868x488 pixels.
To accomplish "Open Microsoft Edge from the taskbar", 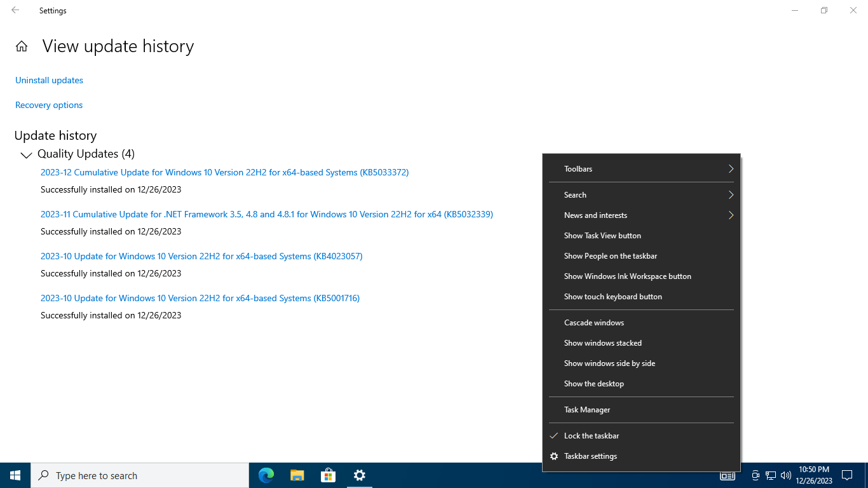I will click(x=266, y=475).
